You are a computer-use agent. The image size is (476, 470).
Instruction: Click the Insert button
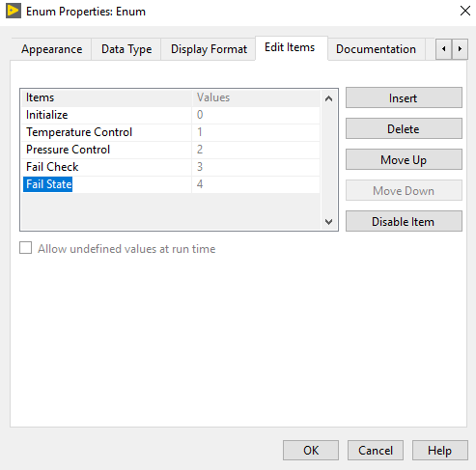(404, 97)
